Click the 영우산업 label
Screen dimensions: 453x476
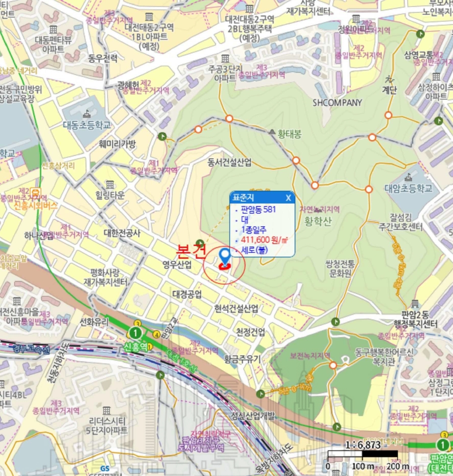(x=177, y=265)
